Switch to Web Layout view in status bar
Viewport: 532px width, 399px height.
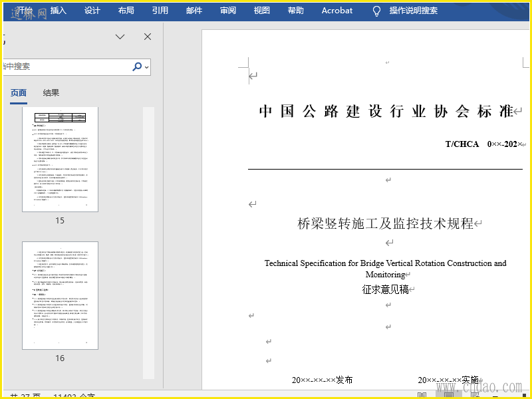pyautogui.click(x=474, y=395)
